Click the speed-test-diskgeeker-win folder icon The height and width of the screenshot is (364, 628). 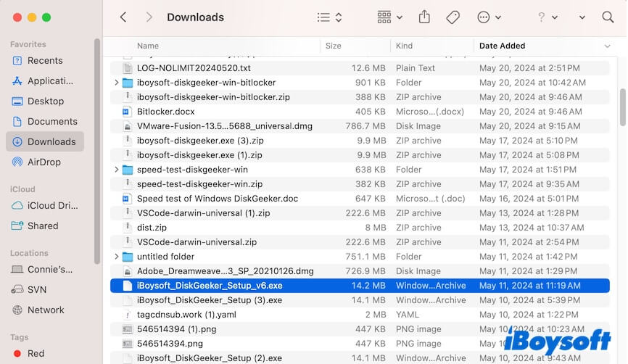click(128, 170)
